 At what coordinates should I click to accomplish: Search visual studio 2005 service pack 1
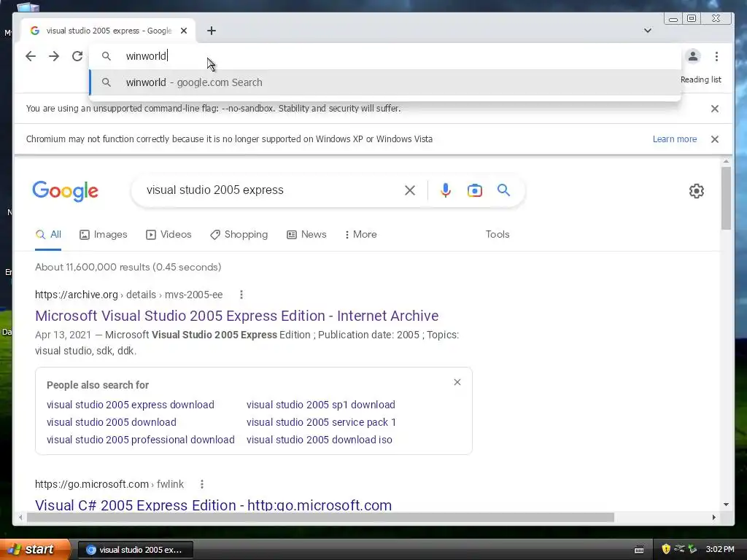(x=321, y=422)
